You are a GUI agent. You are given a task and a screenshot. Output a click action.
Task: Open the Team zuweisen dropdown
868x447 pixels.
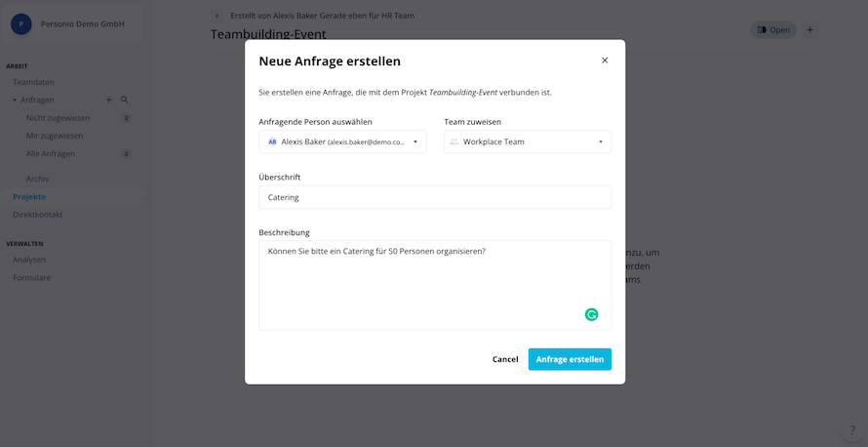click(x=528, y=142)
